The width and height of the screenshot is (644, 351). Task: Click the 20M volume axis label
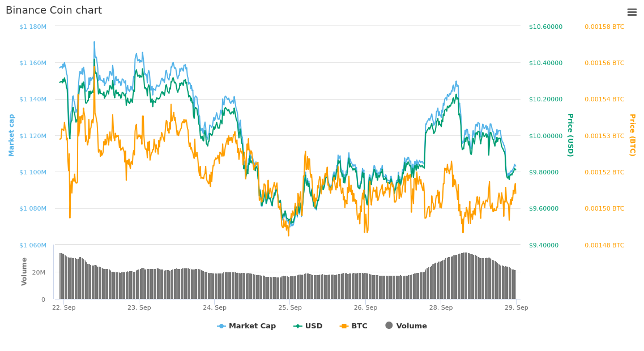pos(39,272)
